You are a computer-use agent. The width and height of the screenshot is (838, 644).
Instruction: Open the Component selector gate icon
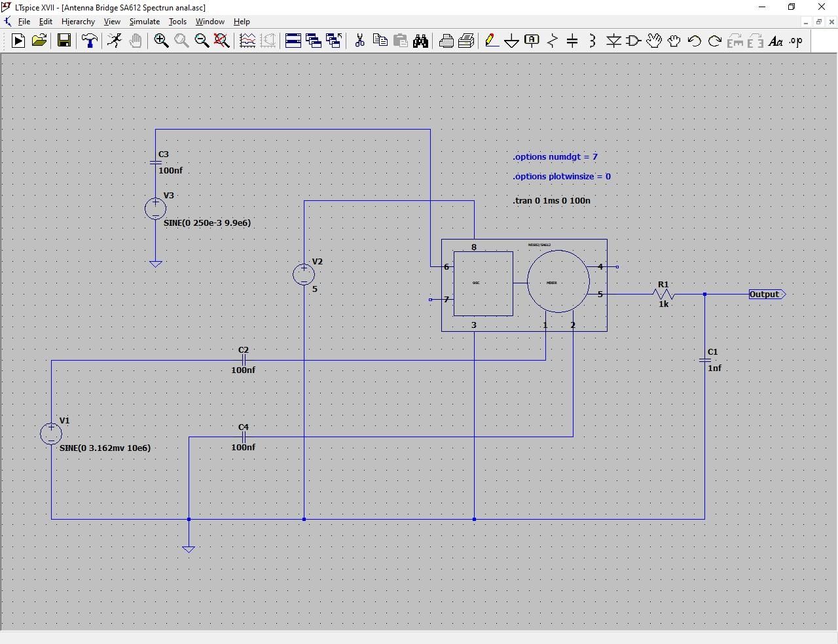point(633,41)
